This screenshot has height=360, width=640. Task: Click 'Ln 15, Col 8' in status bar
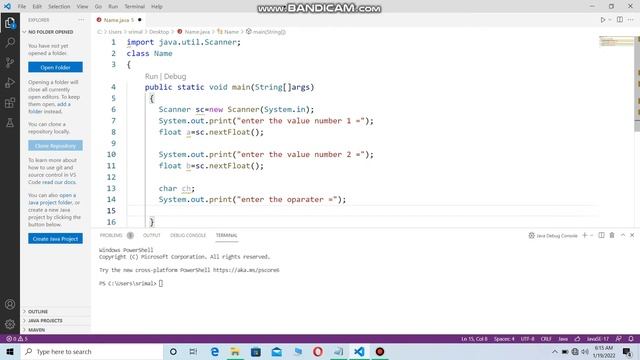[474, 339]
